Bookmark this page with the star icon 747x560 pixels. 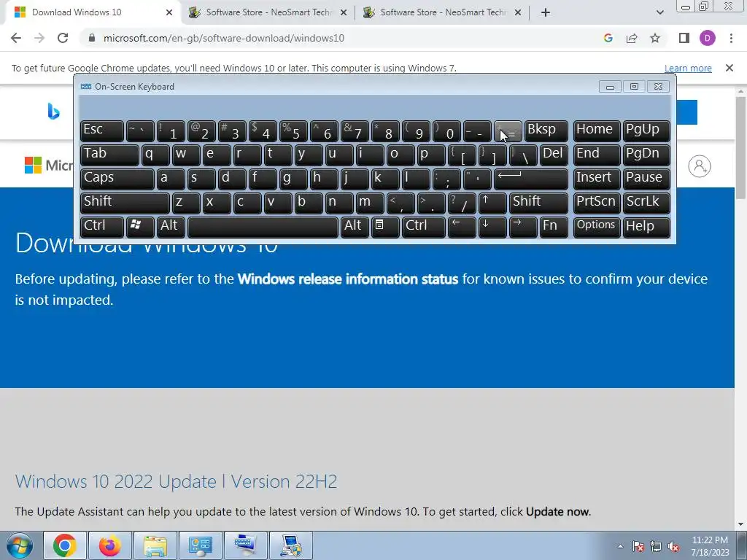point(655,38)
